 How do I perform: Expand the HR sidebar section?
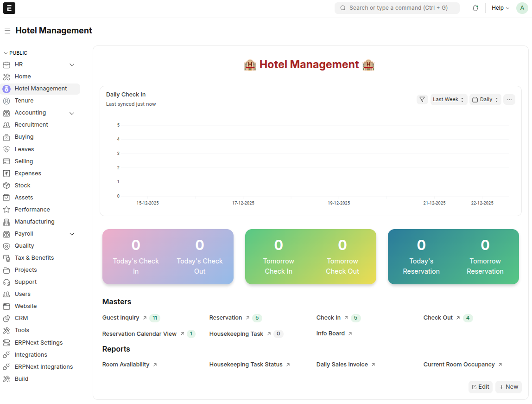point(72,64)
